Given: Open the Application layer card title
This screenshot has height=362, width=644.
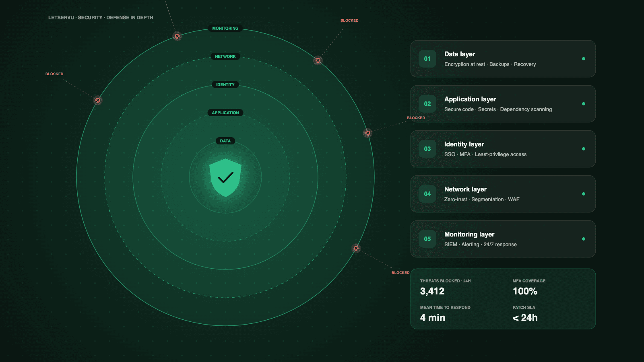Looking at the screenshot, I should pos(470,99).
